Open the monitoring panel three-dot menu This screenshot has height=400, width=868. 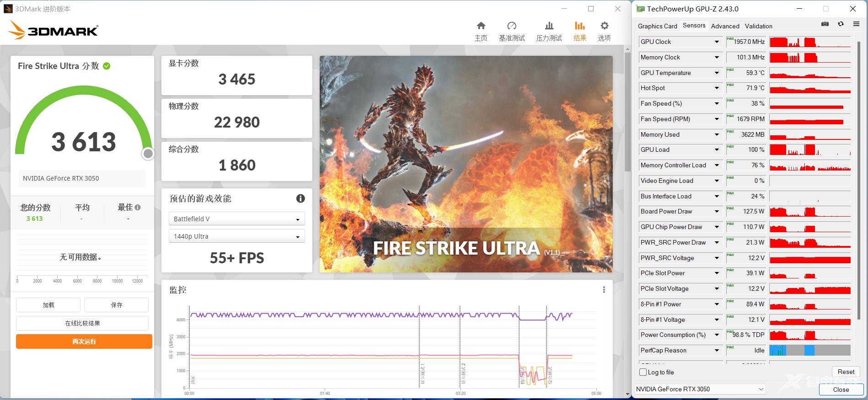click(604, 290)
